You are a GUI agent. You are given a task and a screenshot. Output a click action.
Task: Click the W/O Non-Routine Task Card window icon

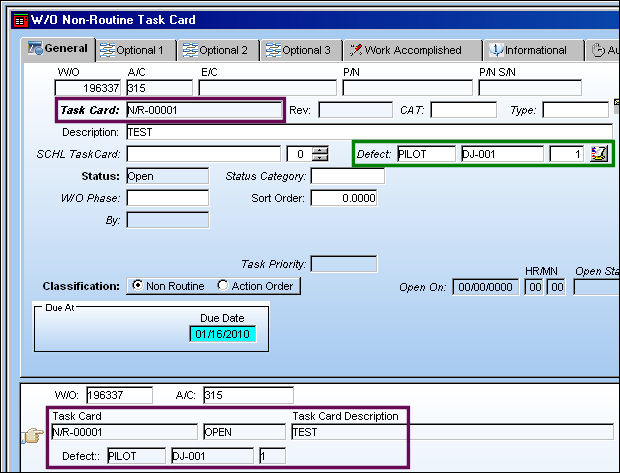tap(20, 20)
